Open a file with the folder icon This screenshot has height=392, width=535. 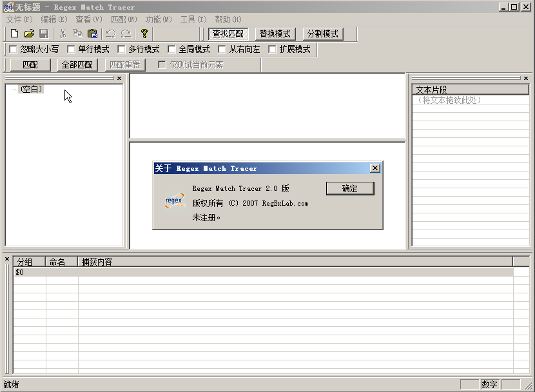point(30,34)
